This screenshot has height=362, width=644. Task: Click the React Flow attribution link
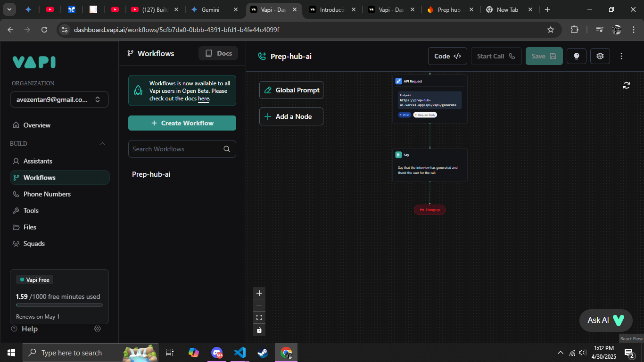click(x=631, y=338)
